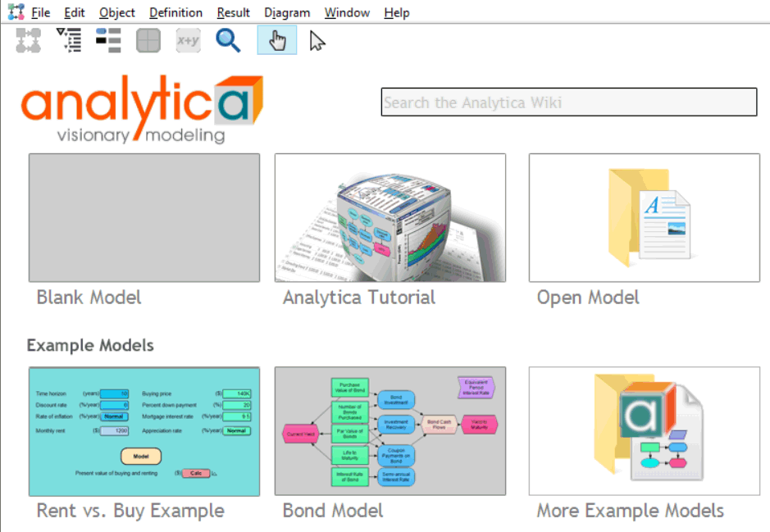Click the x+y Definition toolbar icon
The height and width of the screenshot is (532, 770).
[x=188, y=40]
